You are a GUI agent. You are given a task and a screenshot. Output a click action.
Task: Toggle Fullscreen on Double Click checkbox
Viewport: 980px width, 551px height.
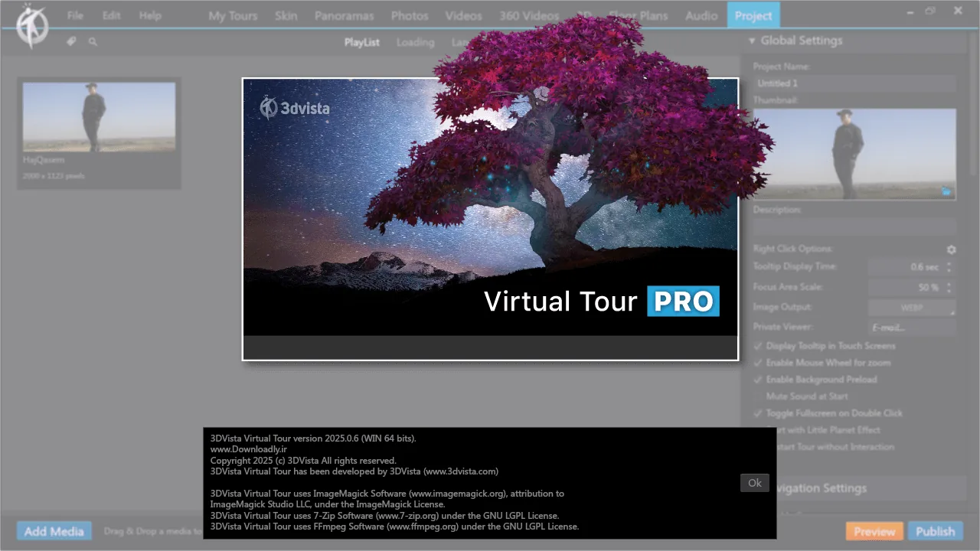tap(758, 413)
